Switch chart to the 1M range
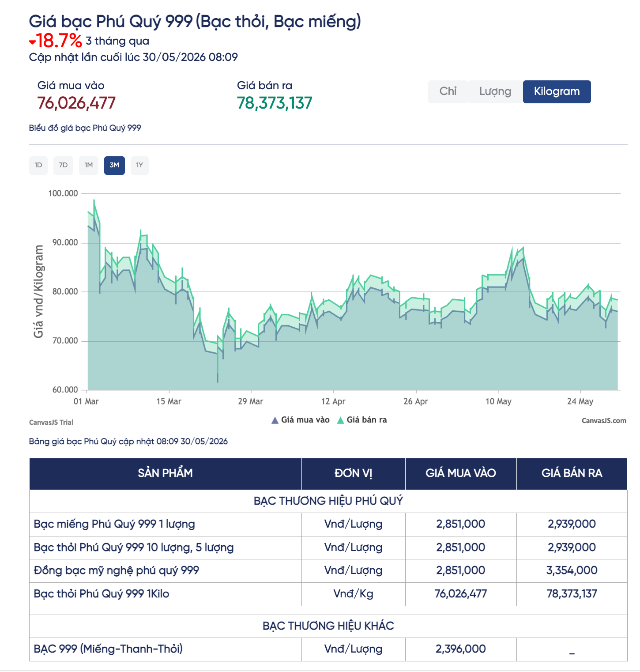The height and width of the screenshot is (672, 640). click(x=89, y=165)
